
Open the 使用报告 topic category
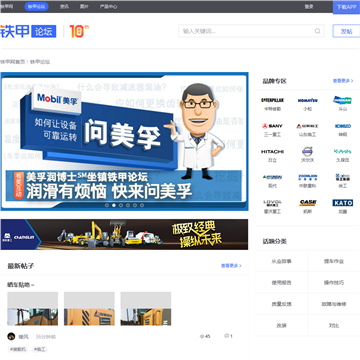point(282,283)
